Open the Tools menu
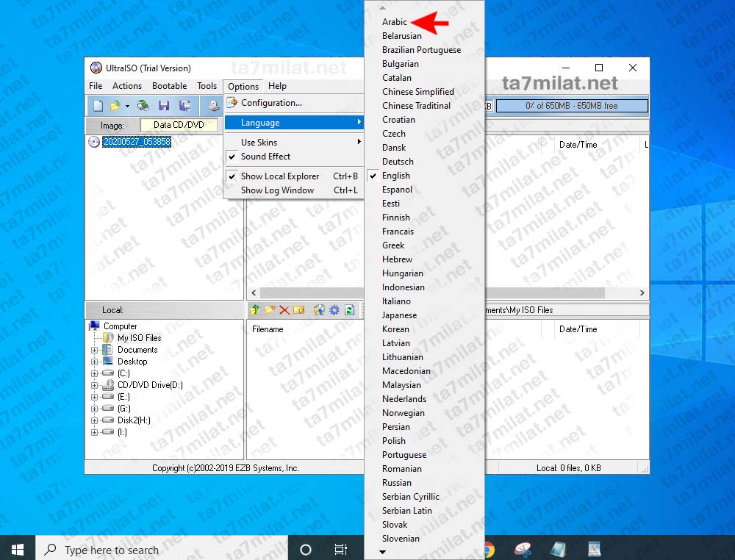Screen dimensions: 735x560 coord(207,86)
